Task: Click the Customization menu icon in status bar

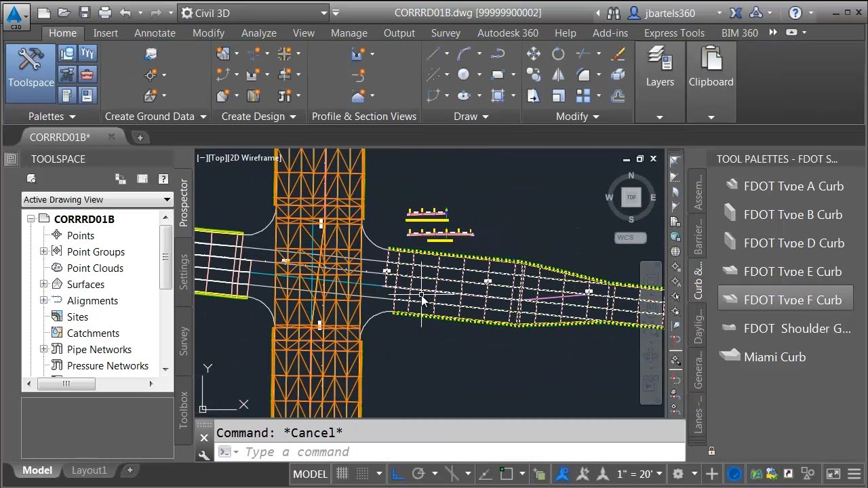Action: (854, 474)
